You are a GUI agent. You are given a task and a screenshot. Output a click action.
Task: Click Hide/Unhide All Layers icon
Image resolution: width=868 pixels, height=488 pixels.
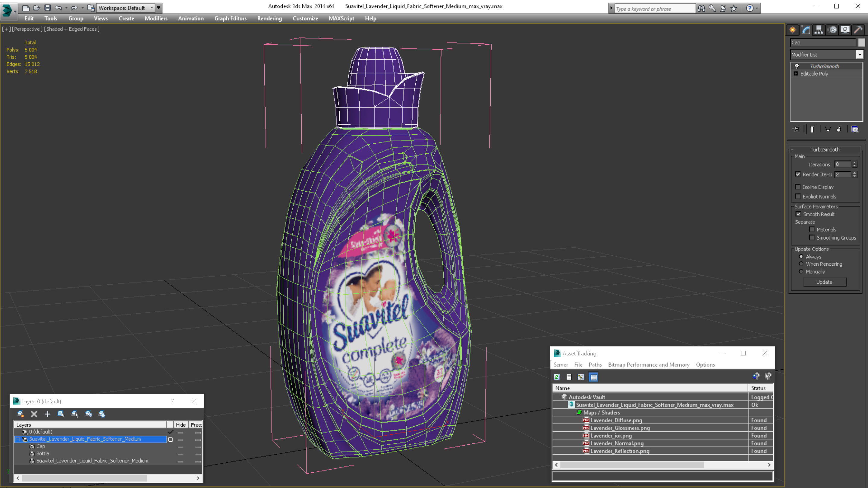88,414
